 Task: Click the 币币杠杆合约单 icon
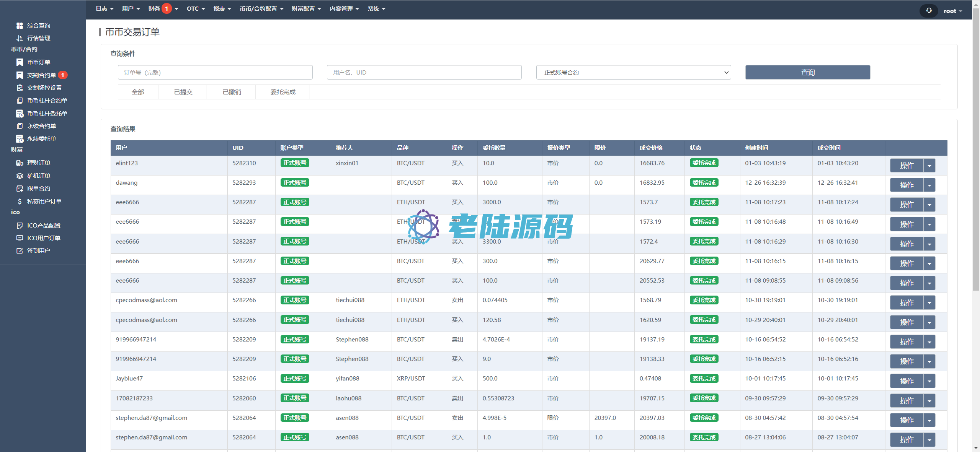click(20, 101)
